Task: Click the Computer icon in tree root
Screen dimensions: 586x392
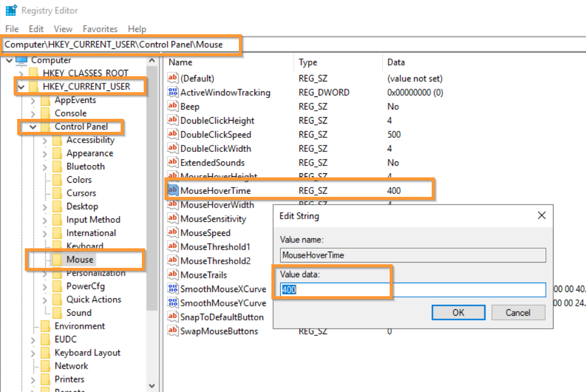Action: click(x=22, y=60)
